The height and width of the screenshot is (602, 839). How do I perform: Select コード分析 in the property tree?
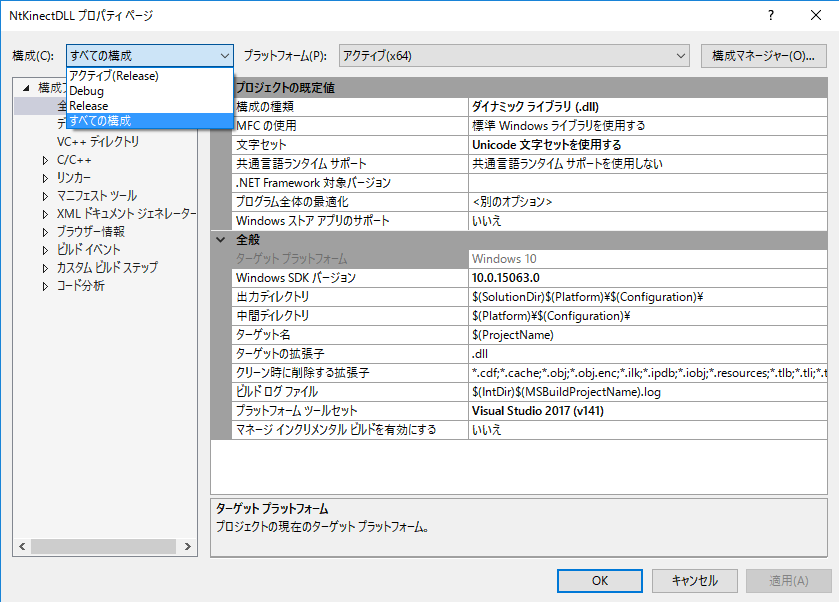point(80,286)
